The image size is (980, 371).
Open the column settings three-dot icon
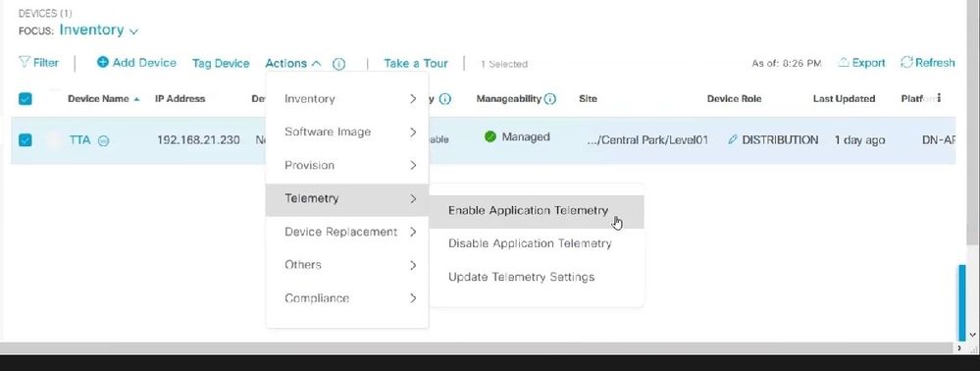click(939, 98)
